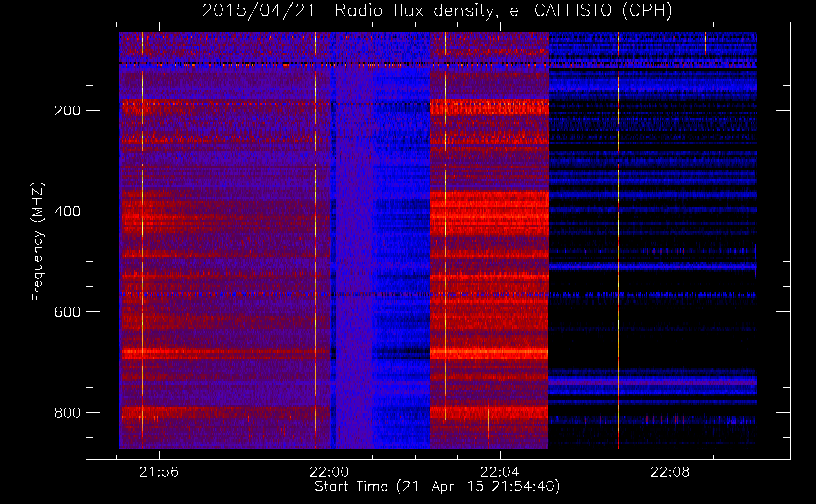This screenshot has height=504, width=816.
Task: Click the 200 frequency tick label
Action: click(68, 111)
